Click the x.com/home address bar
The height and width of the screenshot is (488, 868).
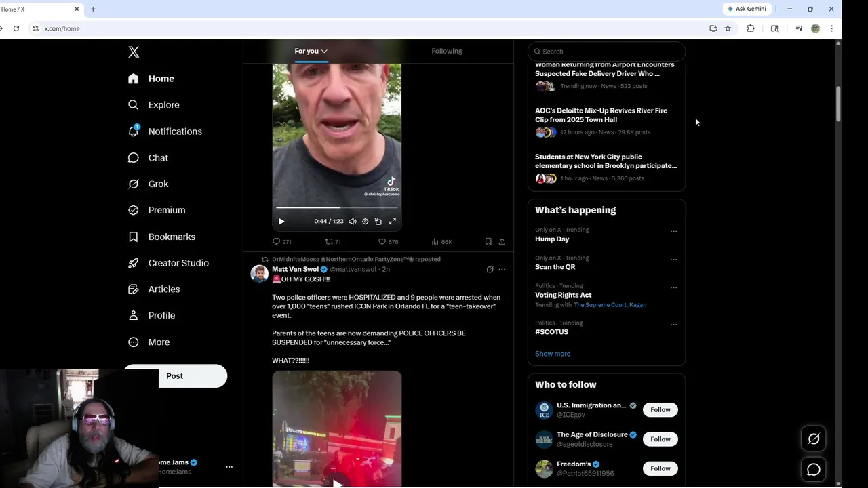pyautogui.click(x=366, y=28)
